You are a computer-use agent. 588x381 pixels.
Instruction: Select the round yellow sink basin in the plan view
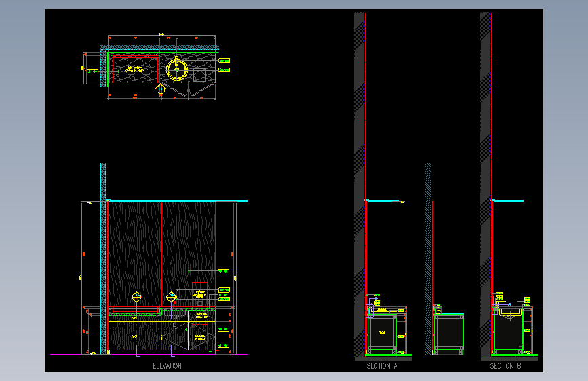pos(177,70)
